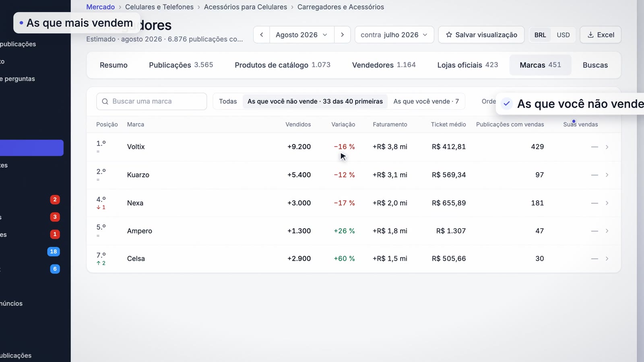Click the red sidebar badge showing 3
The height and width of the screenshot is (362, 644).
pos(55,217)
